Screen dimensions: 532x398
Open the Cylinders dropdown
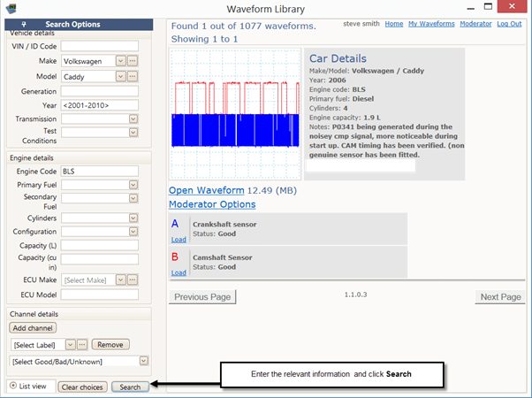click(x=133, y=218)
